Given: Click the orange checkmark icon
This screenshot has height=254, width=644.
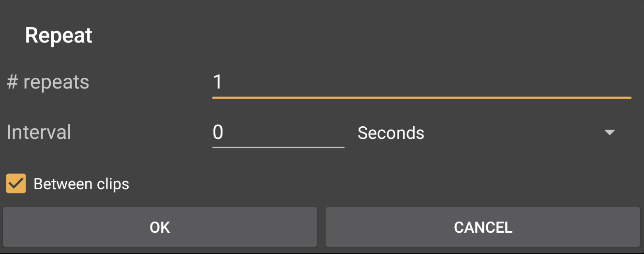Looking at the screenshot, I should (16, 183).
